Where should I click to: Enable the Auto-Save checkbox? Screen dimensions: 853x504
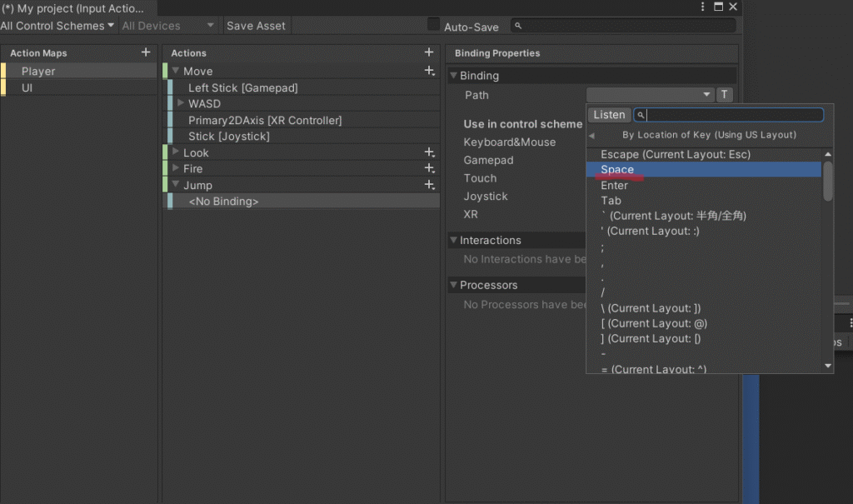[433, 25]
